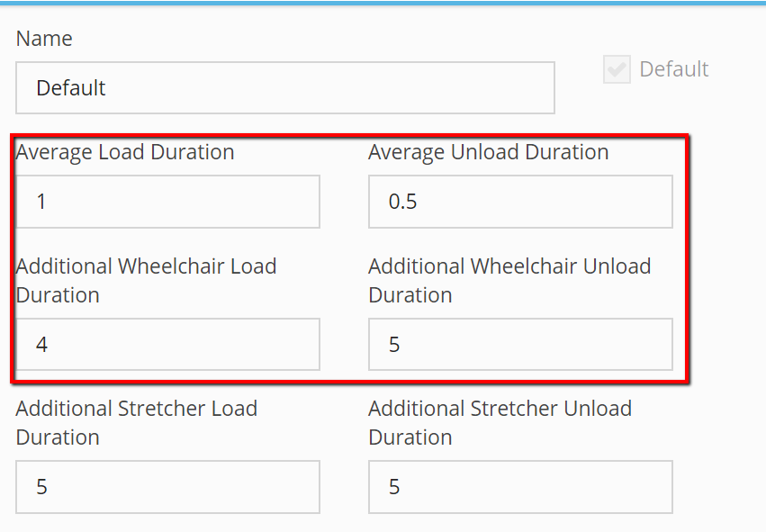Click the Additional Wheelchair Unload Duration field
The image size is (766, 532).
(x=521, y=345)
